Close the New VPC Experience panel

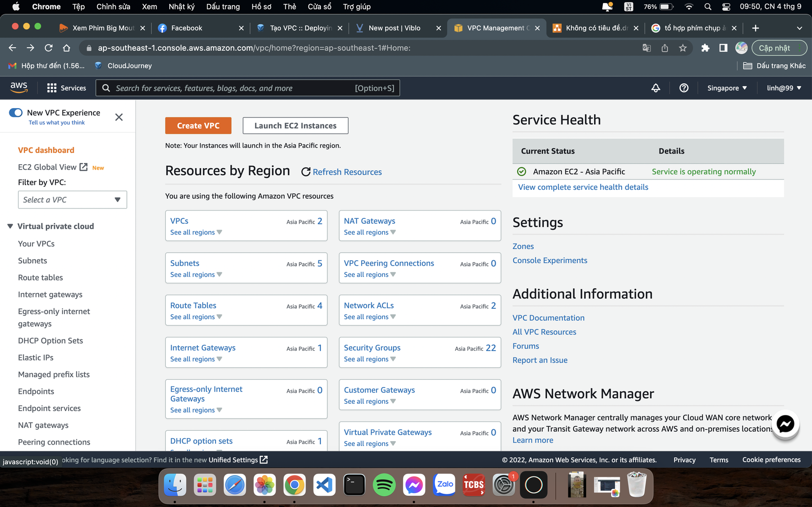[119, 117]
